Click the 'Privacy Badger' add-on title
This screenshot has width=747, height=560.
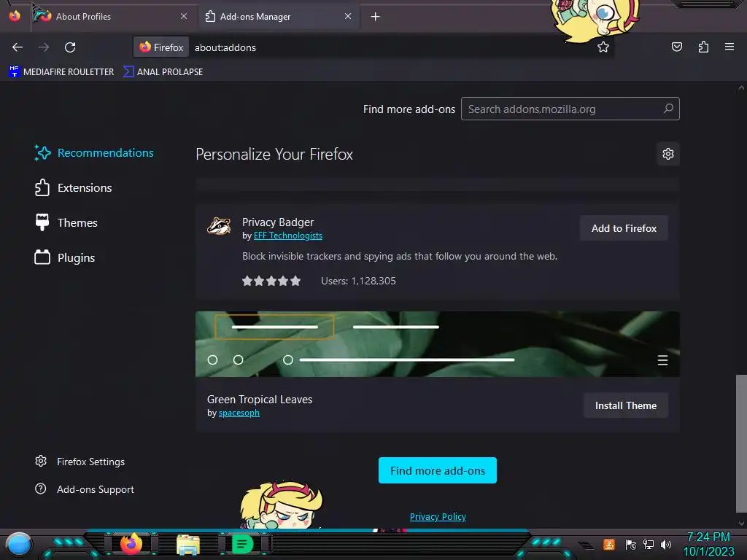[x=278, y=222]
